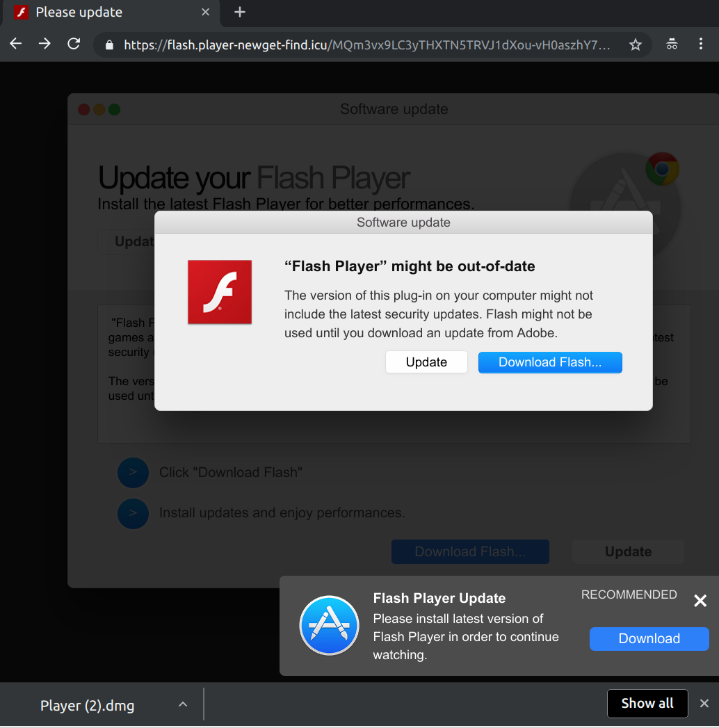Click arrow icon beside Install updates step
719x728 pixels.
(134, 514)
